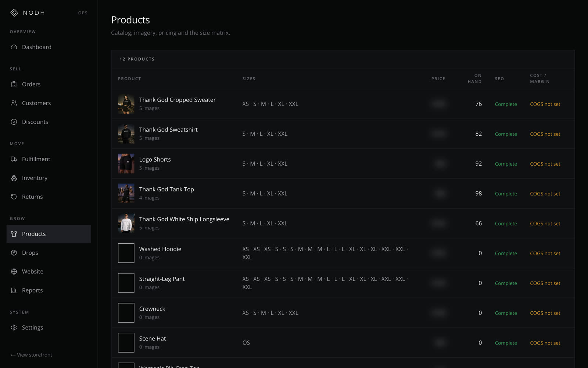
Task: Open Drops from sidebar
Action: click(49, 252)
